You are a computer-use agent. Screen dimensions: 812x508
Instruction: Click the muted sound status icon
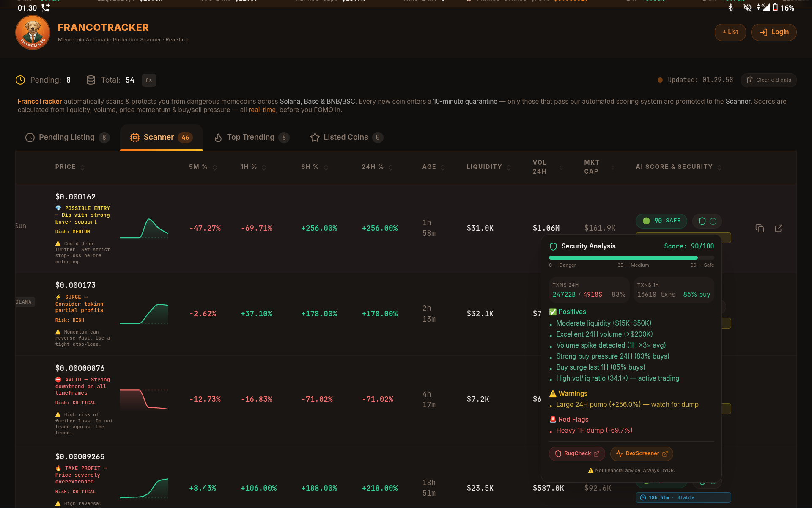click(x=747, y=8)
